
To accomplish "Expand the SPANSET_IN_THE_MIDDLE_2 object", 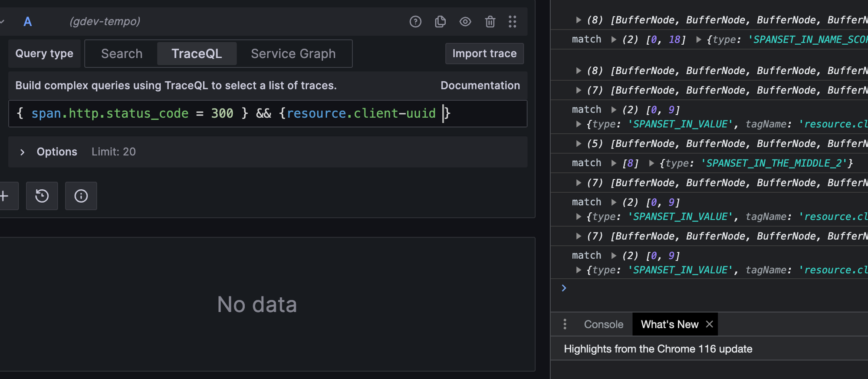I will point(651,163).
